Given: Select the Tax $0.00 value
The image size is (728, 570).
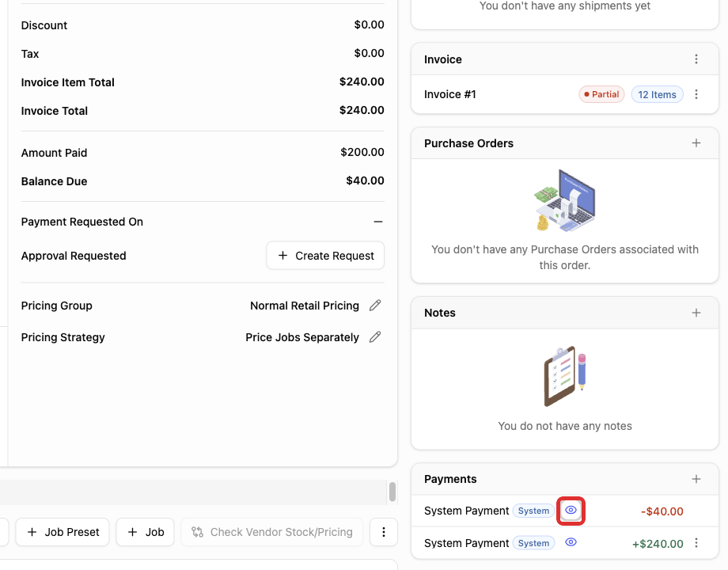Looking at the screenshot, I should click(x=369, y=53).
